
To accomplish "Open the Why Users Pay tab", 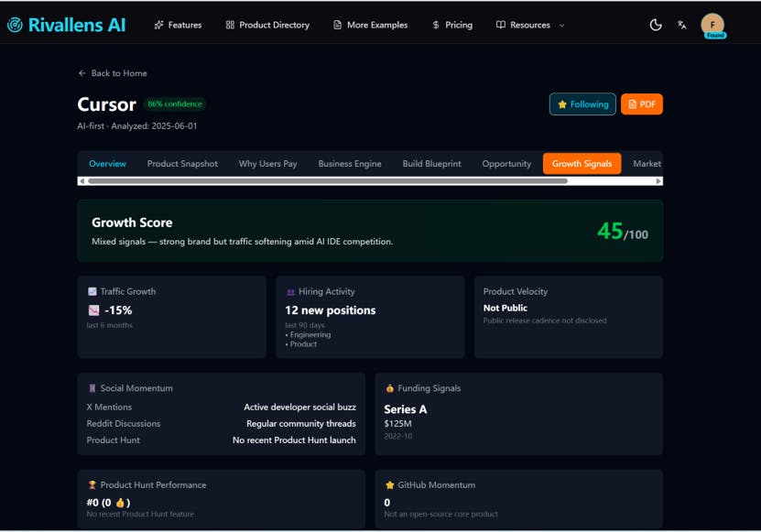I will point(268,164).
